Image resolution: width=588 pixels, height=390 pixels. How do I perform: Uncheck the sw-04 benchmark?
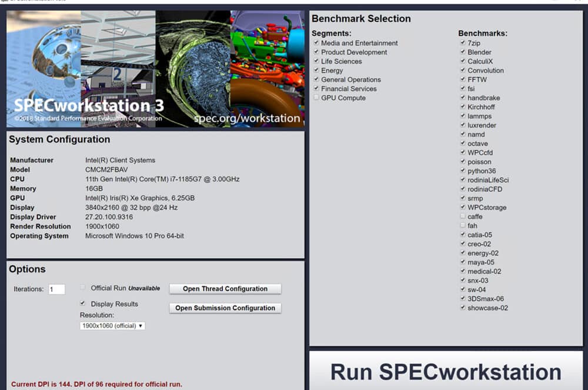(x=463, y=289)
